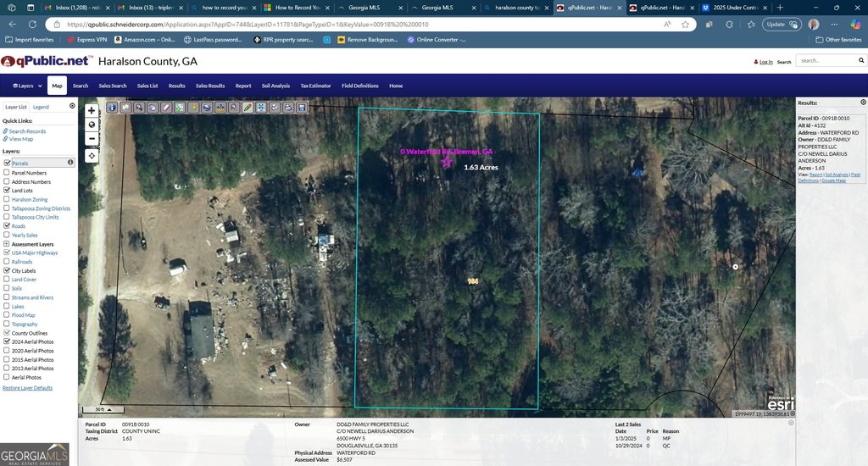Open Google Maps link in results panel
This screenshot has height=466, width=868.
tap(833, 180)
